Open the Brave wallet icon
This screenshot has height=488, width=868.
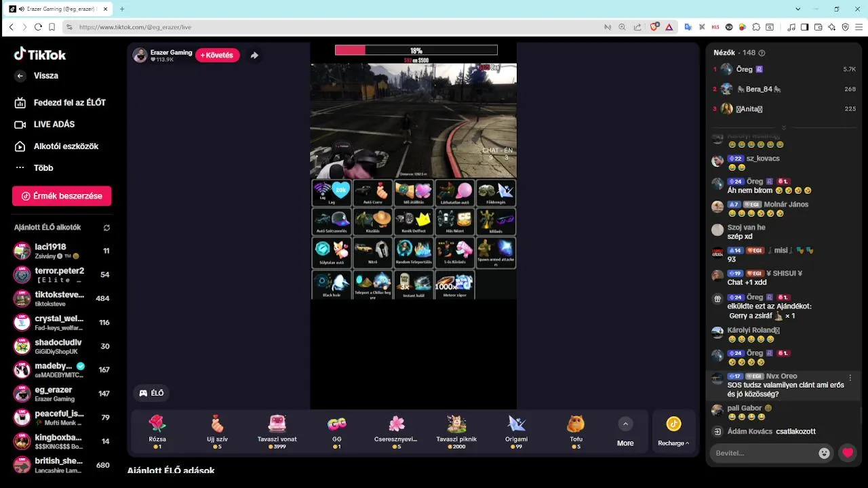pos(818,27)
